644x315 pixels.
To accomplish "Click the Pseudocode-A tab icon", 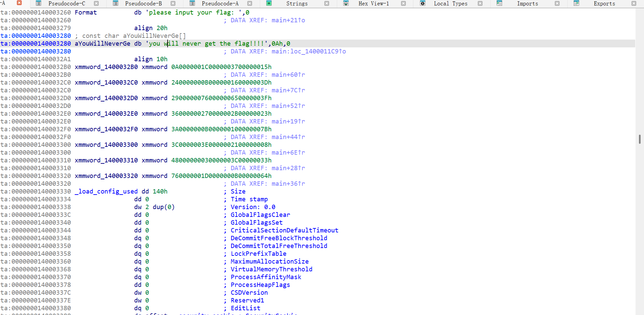I will pyautogui.click(x=192, y=3).
